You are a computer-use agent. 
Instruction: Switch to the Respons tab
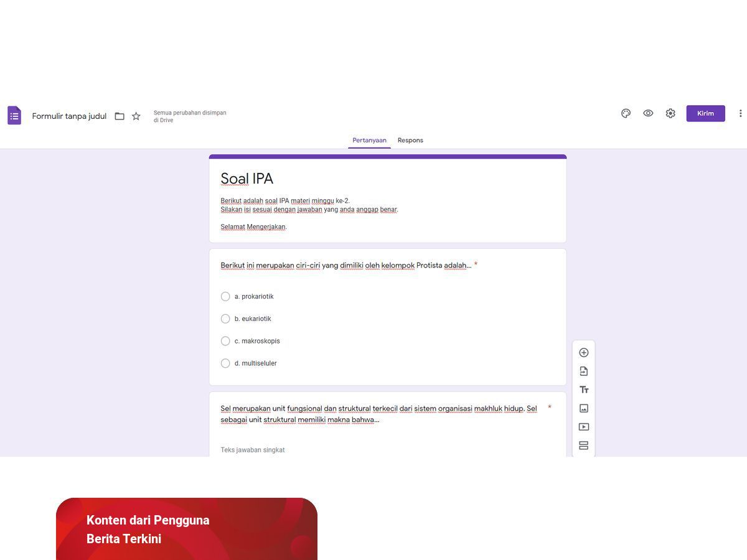tap(410, 141)
